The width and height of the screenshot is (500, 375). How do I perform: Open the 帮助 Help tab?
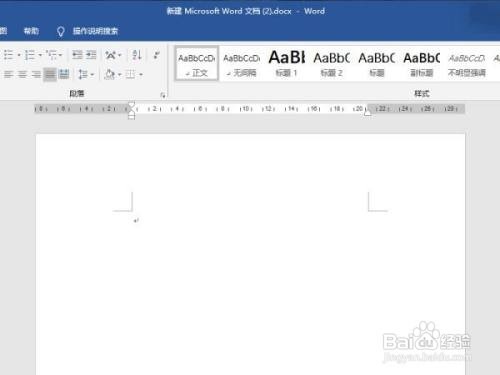pyautogui.click(x=31, y=31)
